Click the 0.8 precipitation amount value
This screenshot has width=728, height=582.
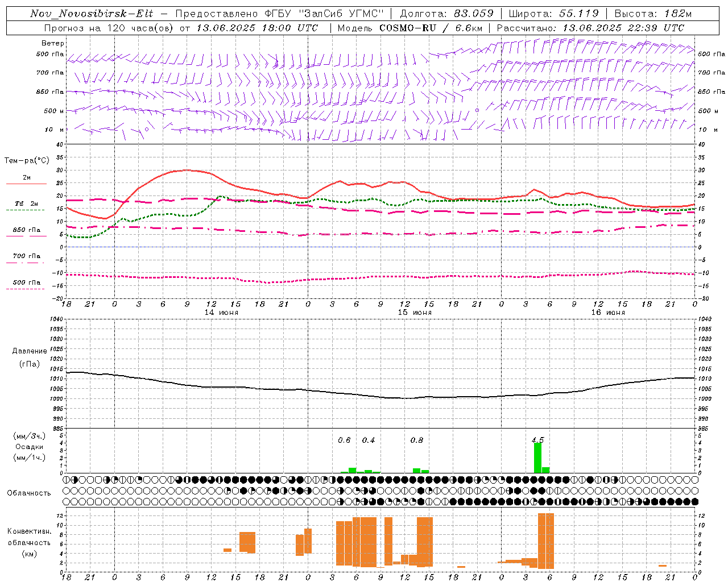click(417, 440)
